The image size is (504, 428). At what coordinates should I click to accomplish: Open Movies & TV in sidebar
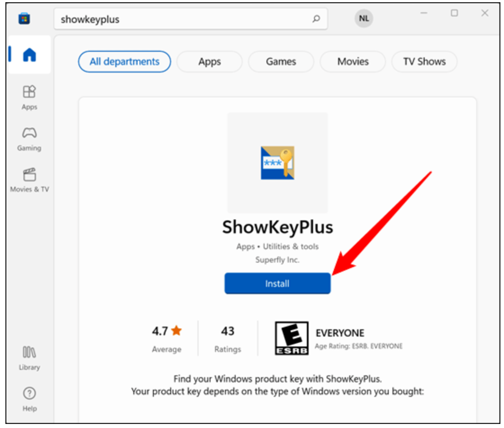click(29, 180)
